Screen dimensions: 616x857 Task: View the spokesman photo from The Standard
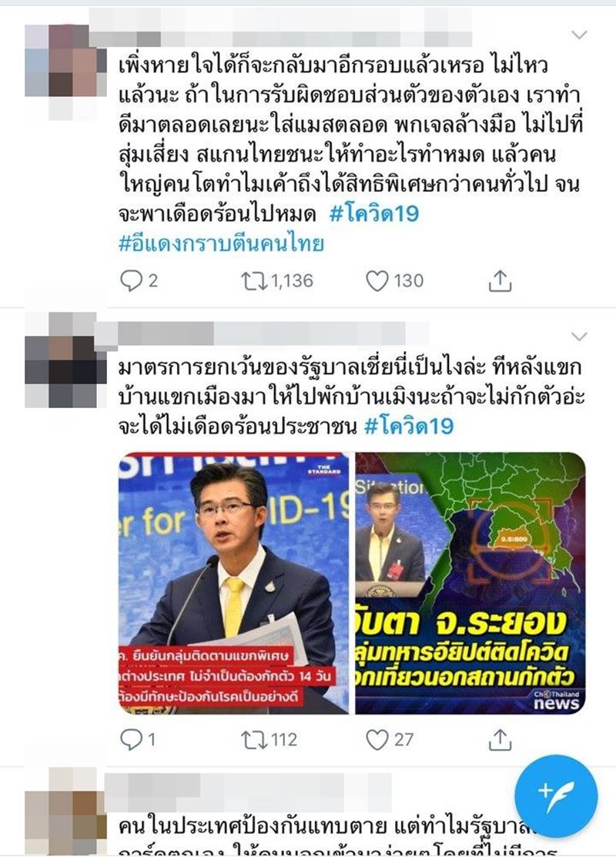coord(233,583)
